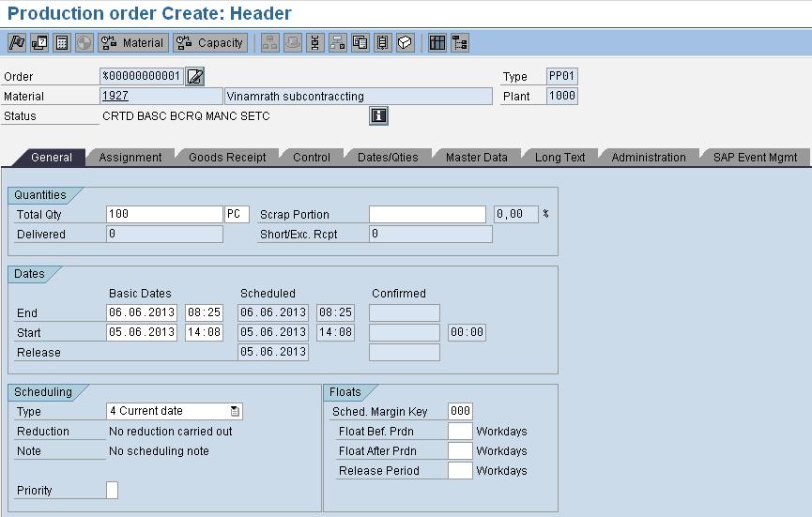Image resolution: width=812 pixels, height=517 pixels.
Task: Switch to the Assignment tab
Action: point(130,158)
